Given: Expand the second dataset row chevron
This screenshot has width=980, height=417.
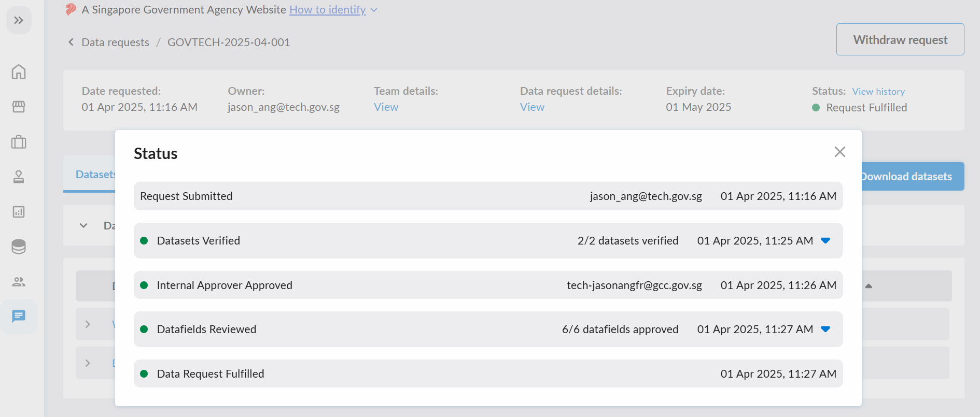Looking at the screenshot, I should tap(88, 363).
